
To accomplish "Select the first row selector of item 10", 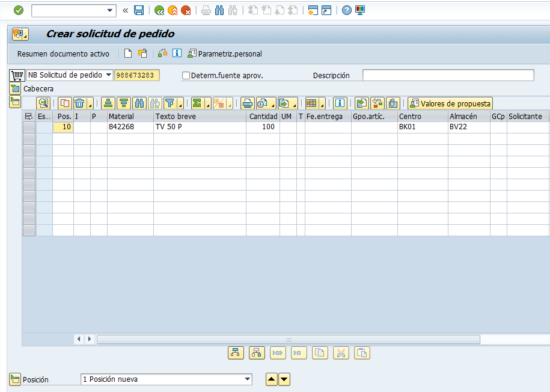I will pyautogui.click(x=29, y=127).
